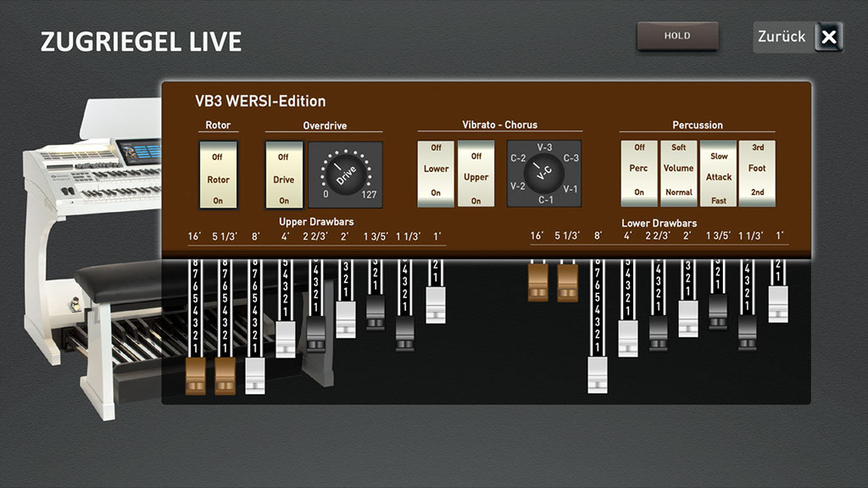Toggle the Upper vibrato switch

[x=476, y=175]
